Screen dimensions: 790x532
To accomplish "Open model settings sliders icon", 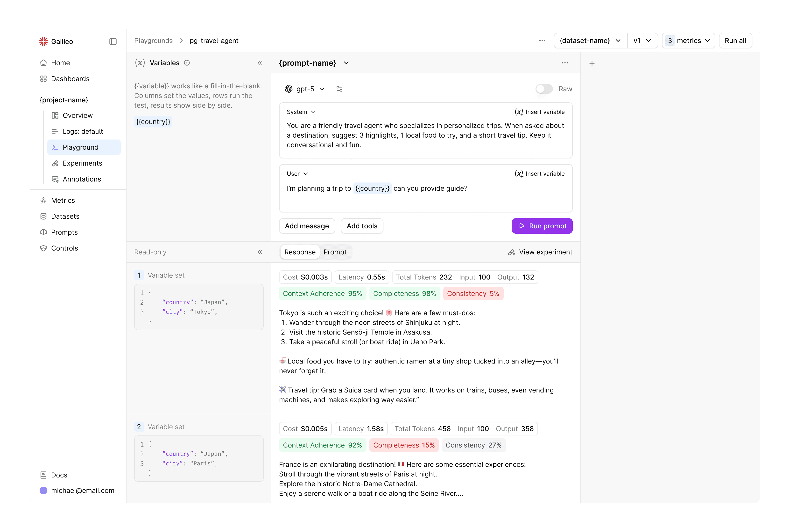I will pyautogui.click(x=339, y=89).
